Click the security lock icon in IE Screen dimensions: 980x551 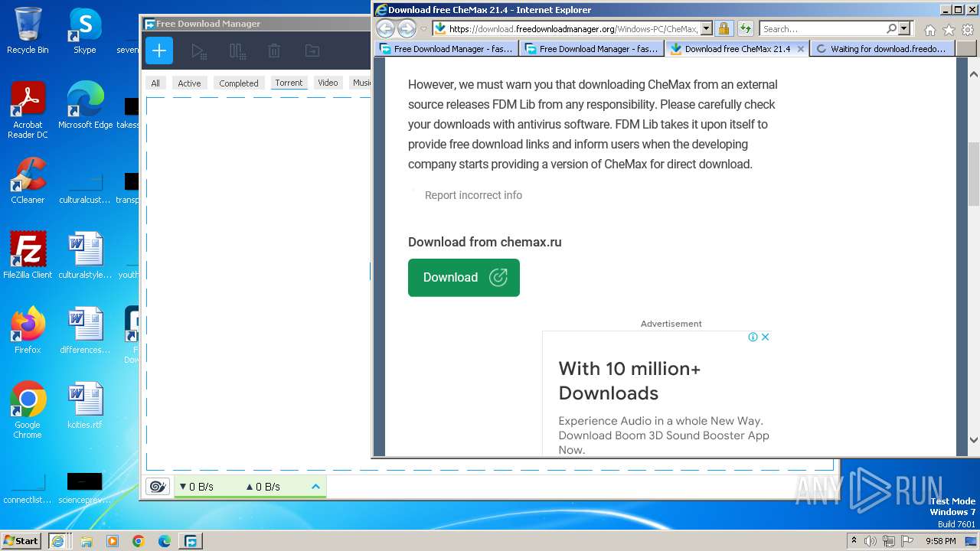[724, 29]
